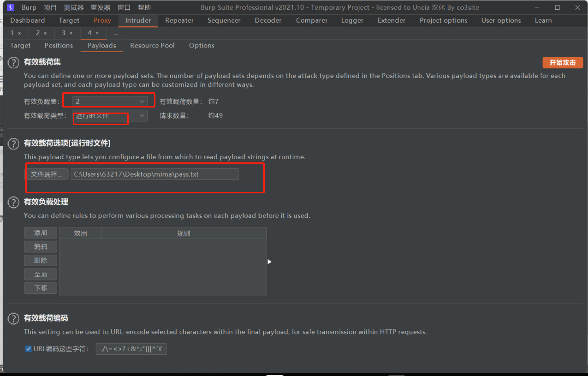Open the 帮助 menu

144,7
